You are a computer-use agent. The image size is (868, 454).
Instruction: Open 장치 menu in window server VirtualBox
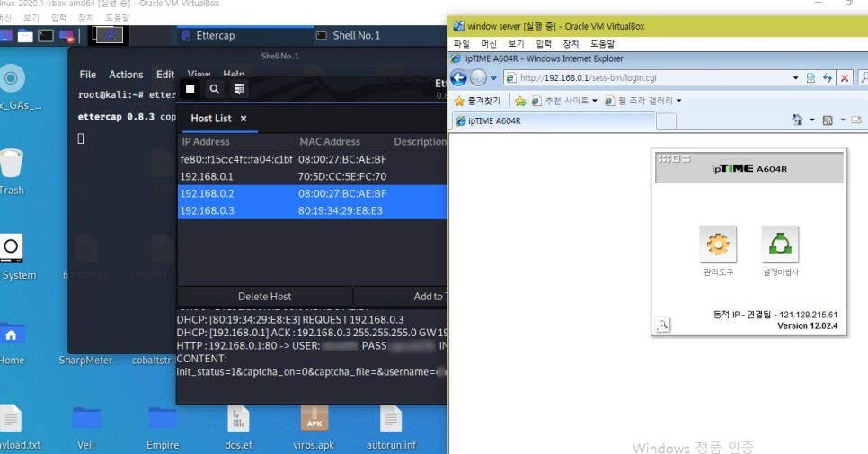(x=571, y=44)
